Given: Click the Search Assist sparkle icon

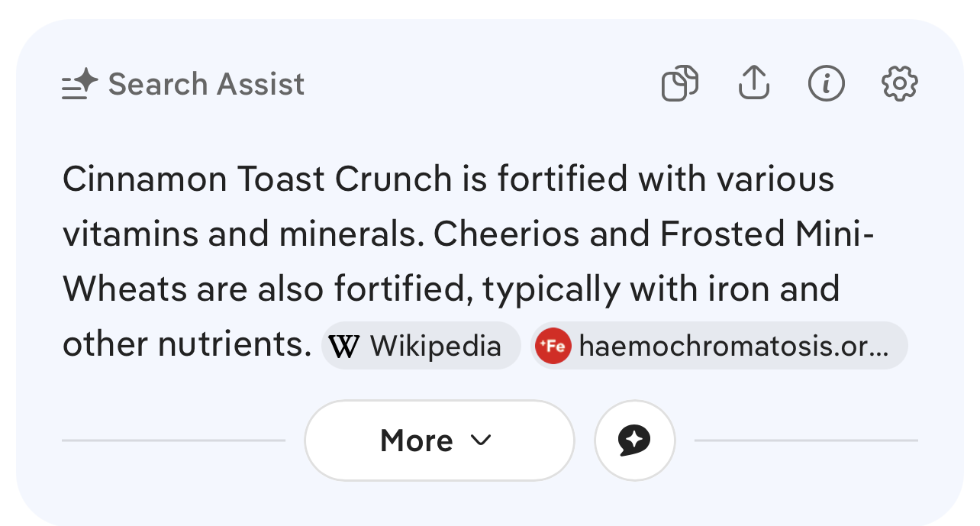Looking at the screenshot, I should tap(80, 84).
